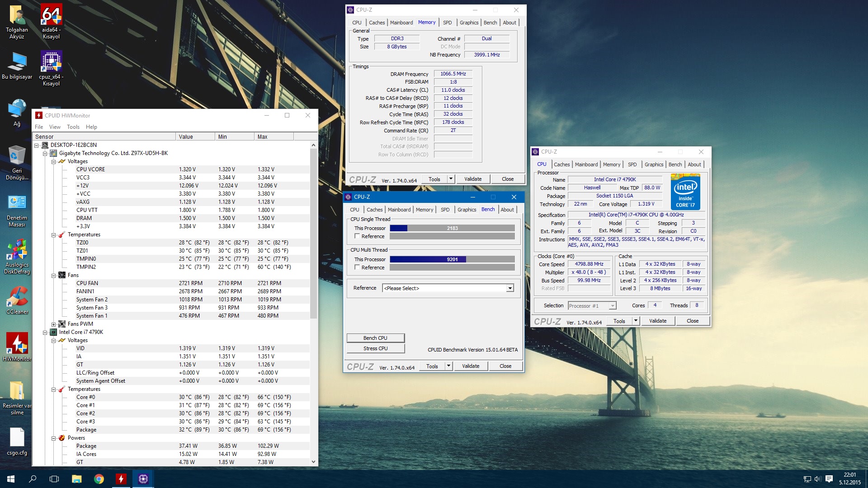
Task: Open Tolgahan Akyüz user folder icon
Action: pos(17,21)
